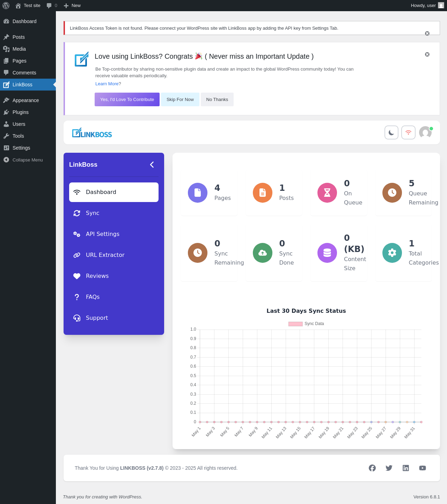
Task: Click the pink On Queue hourglass icon
Action: click(327, 193)
